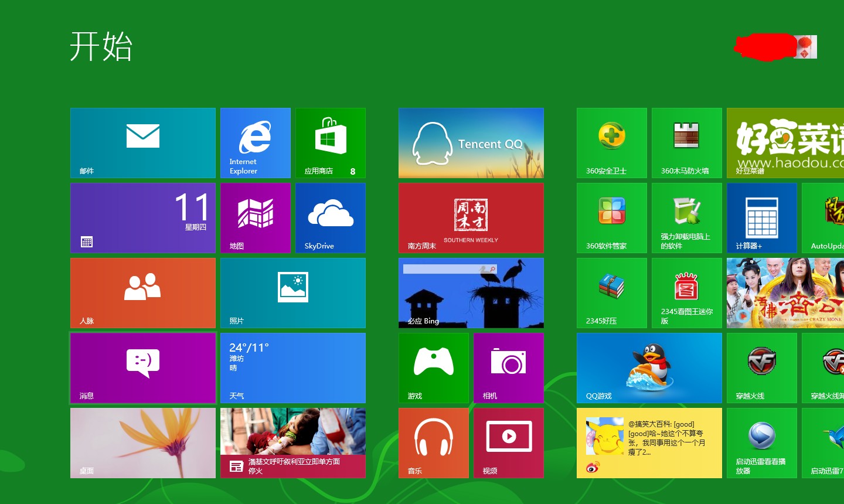
Task: Open the Calendar tile showing 11 星期四
Action: click(143, 218)
